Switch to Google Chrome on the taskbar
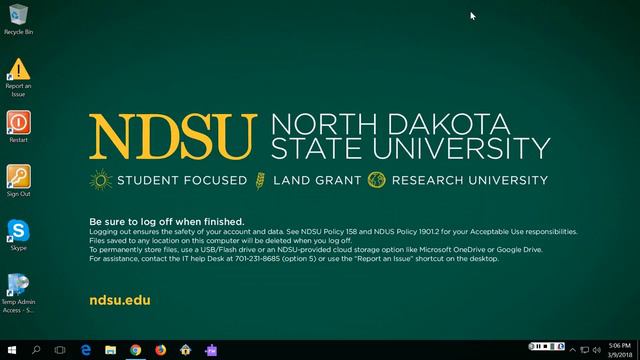The height and width of the screenshot is (360, 640). click(x=136, y=350)
